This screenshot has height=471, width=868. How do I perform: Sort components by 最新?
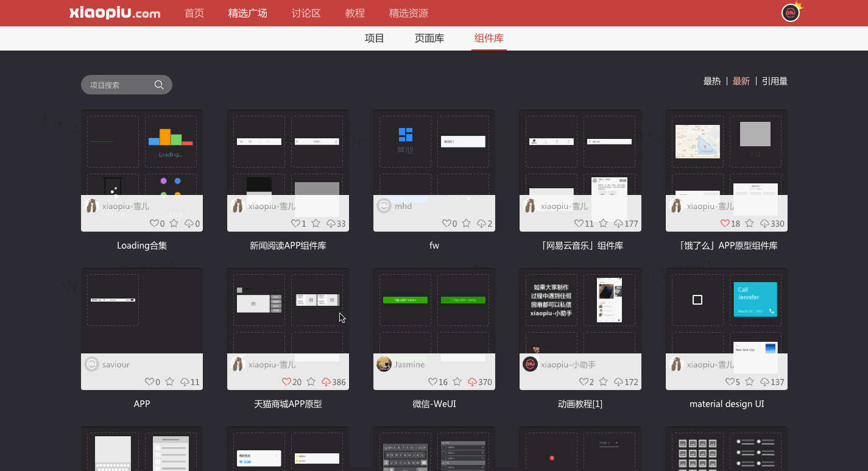click(741, 81)
